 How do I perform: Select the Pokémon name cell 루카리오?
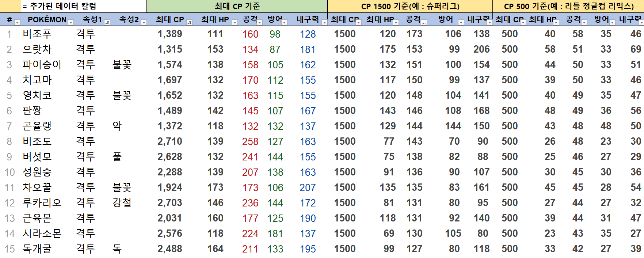[x=42, y=203]
